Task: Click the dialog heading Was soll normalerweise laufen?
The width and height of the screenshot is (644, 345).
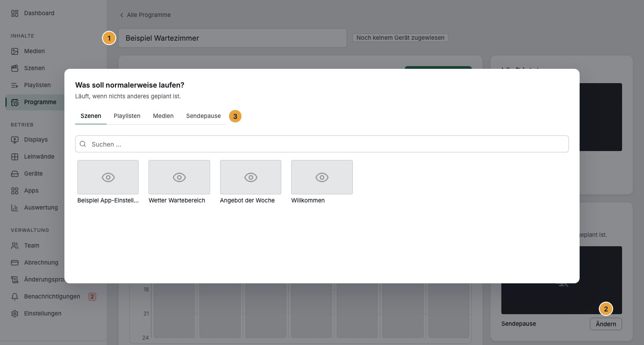Action: (x=130, y=85)
